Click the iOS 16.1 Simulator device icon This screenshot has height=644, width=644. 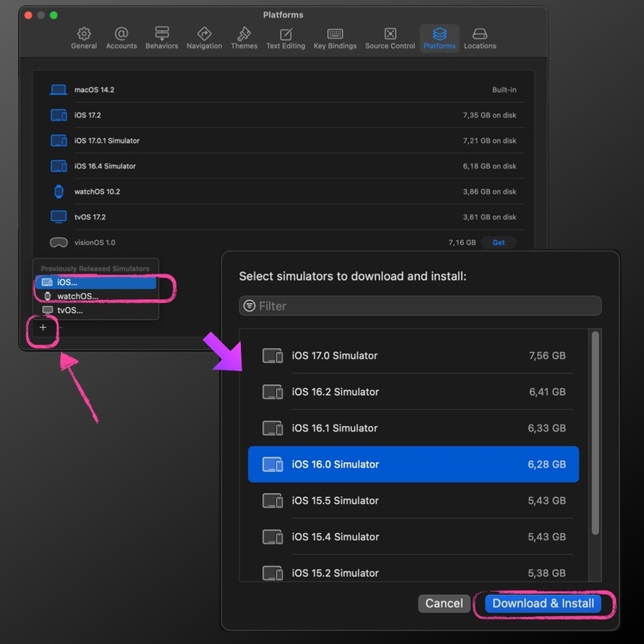click(x=272, y=428)
